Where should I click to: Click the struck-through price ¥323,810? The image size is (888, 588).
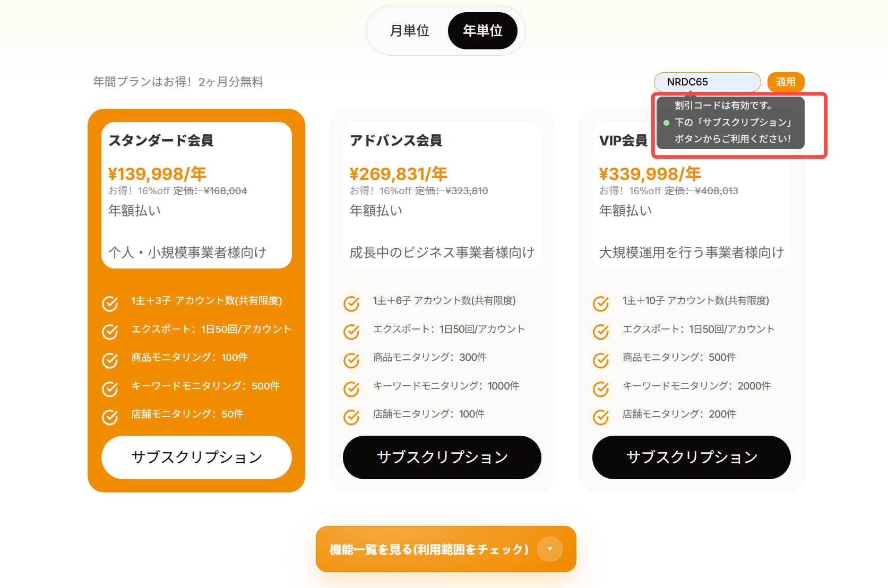[467, 191]
